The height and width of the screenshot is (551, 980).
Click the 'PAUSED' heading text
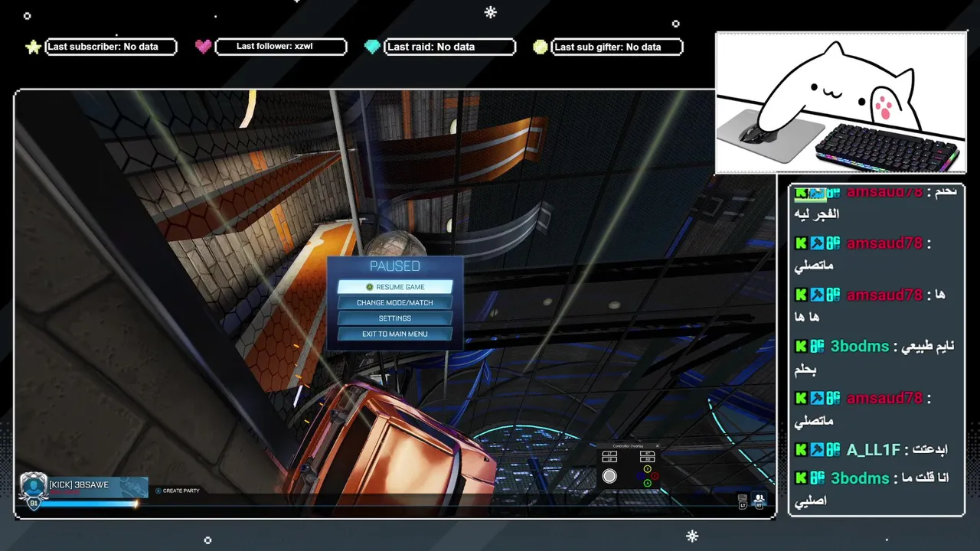[395, 266]
